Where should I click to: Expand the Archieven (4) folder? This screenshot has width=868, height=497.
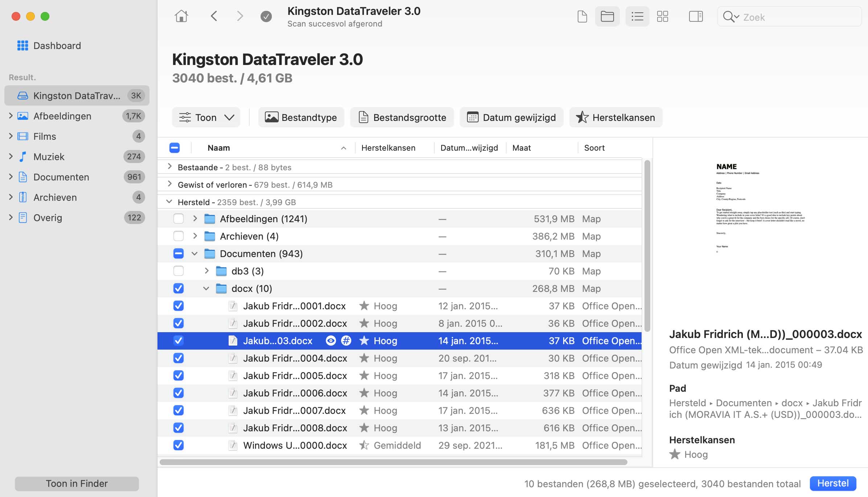[x=195, y=236]
